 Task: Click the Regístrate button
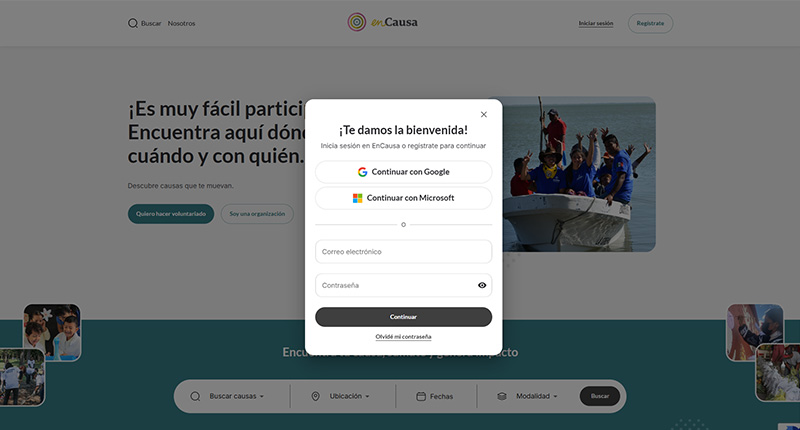[x=650, y=23]
